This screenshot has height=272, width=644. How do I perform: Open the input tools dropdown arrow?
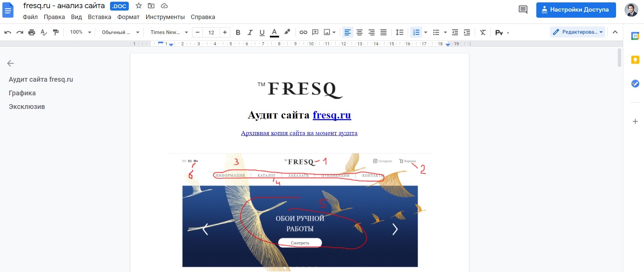[508, 33]
